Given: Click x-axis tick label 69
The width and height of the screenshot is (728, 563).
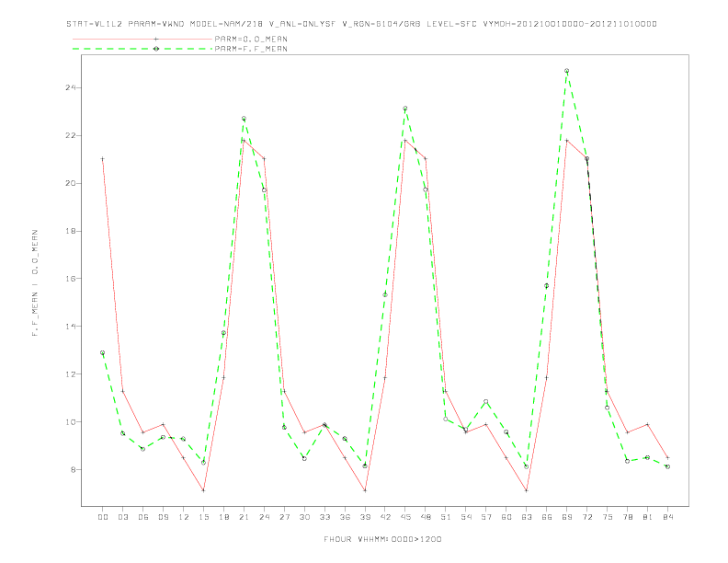Looking at the screenshot, I should coord(567,517).
